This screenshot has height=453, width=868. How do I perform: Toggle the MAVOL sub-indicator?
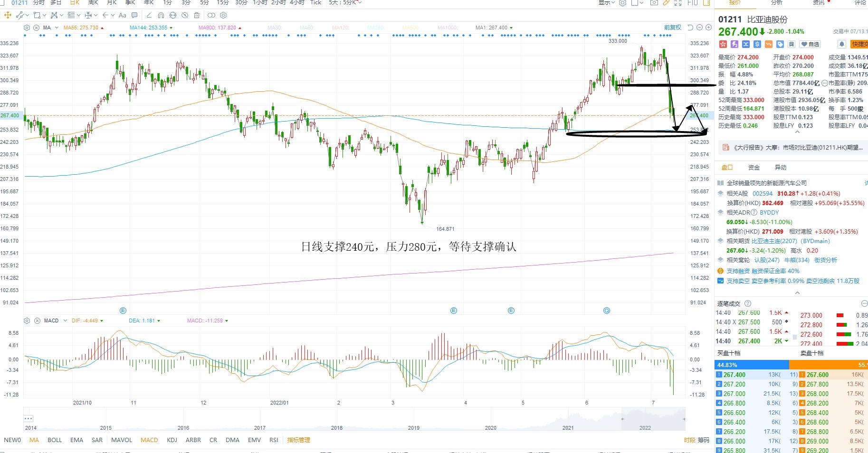pos(122,440)
